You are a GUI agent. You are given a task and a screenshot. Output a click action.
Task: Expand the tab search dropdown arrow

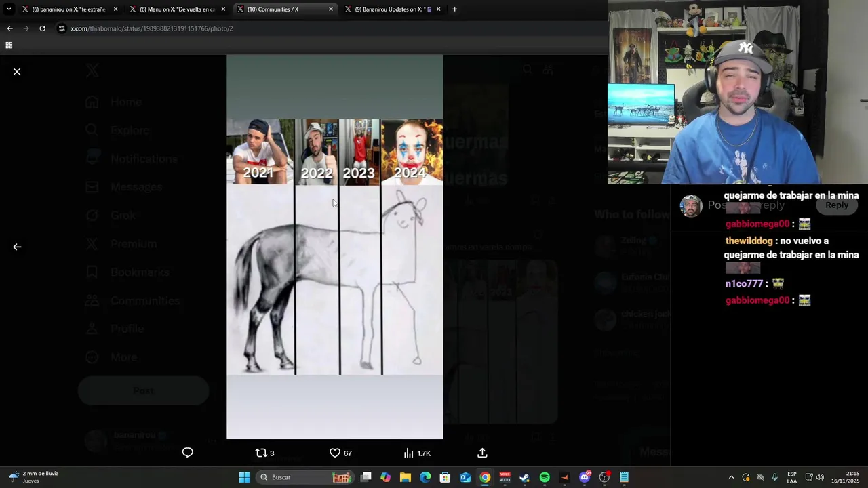coord(8,9)
